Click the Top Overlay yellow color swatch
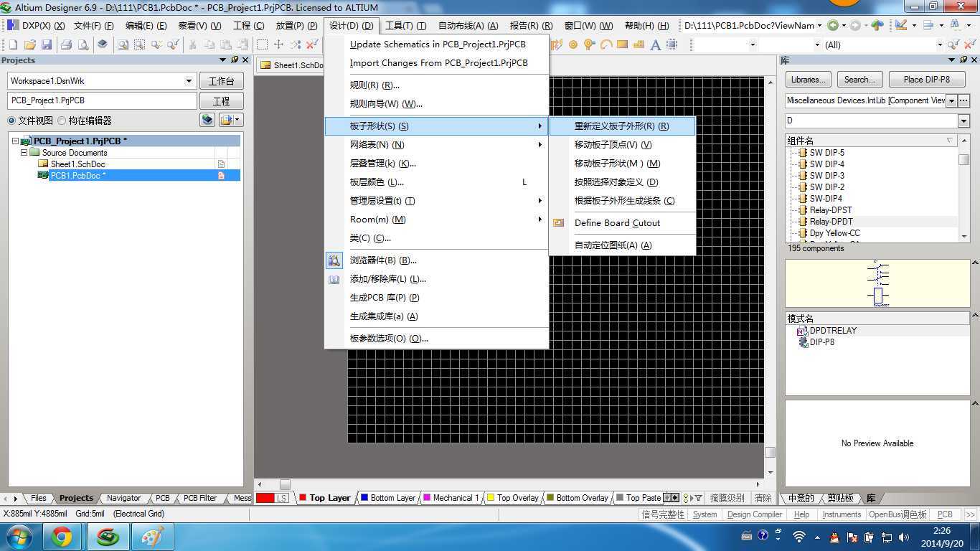 (x=491, y=497)
